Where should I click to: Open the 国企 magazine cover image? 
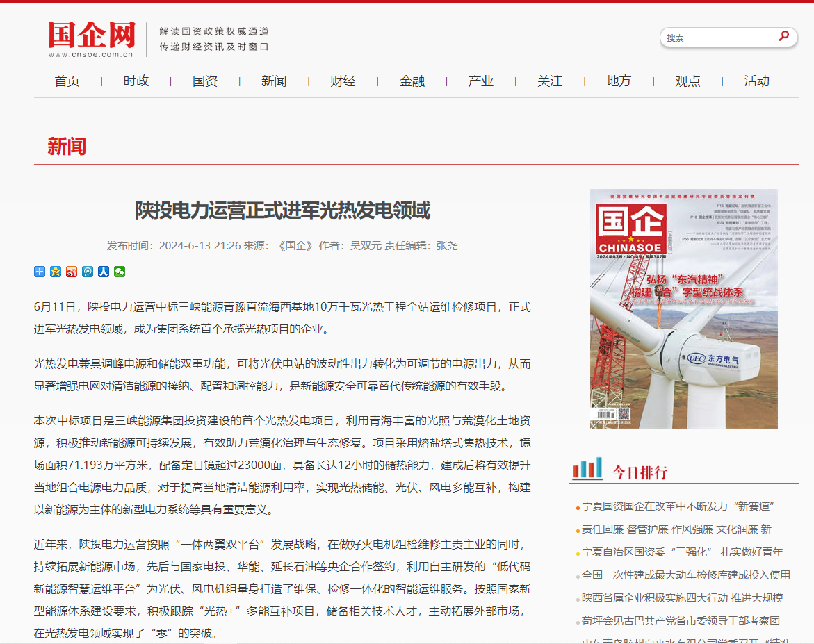tap(683, 308)
